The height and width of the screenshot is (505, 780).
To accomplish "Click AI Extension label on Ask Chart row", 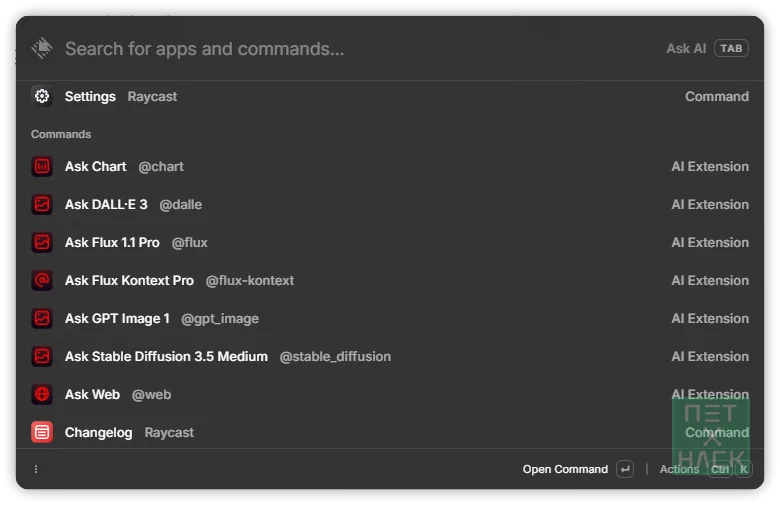I will tap(710, 167).
